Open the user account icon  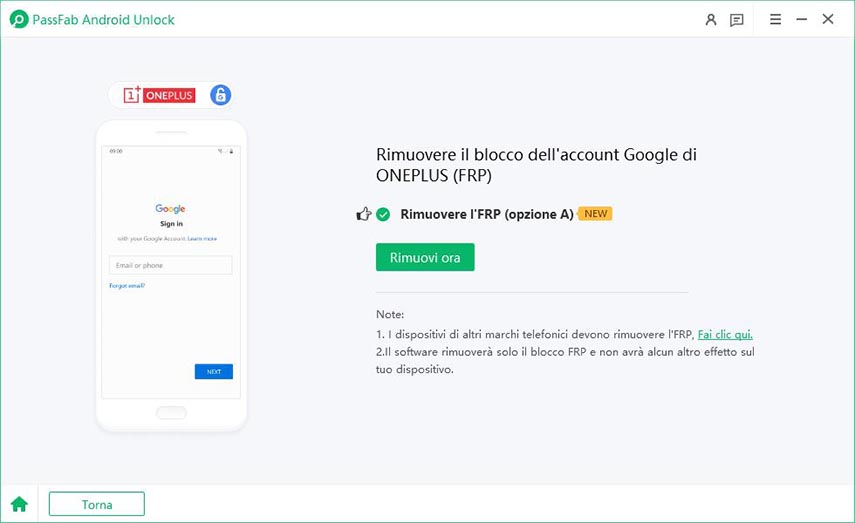point(711,19)
